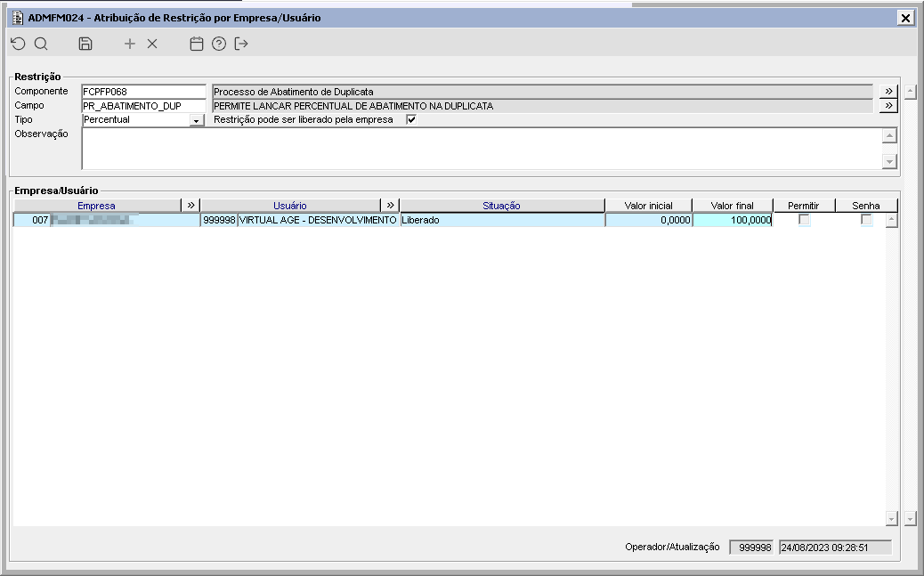Viewport: 924px width, 576px height.
Task: Click the document icon in title bar
Action: (x=18, y=18)
